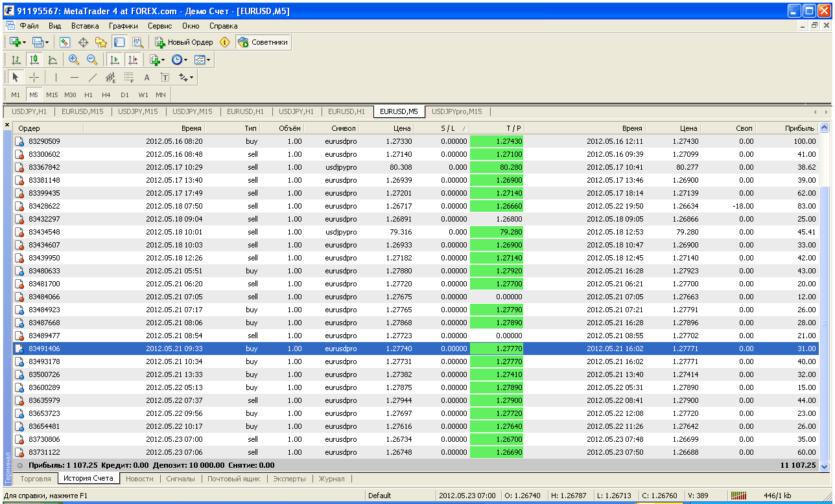
Task: Select the Fibonacci retracement tool
Action: coord(129,77)
